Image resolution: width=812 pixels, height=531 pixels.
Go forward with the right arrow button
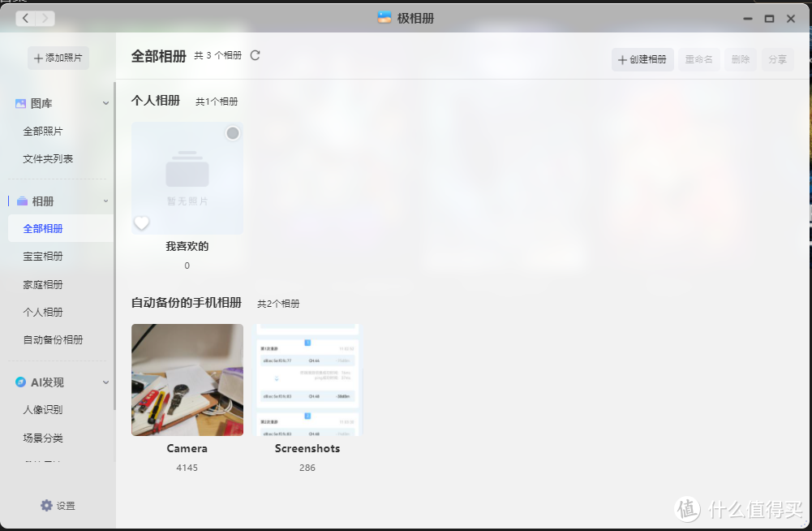point(45,18)
